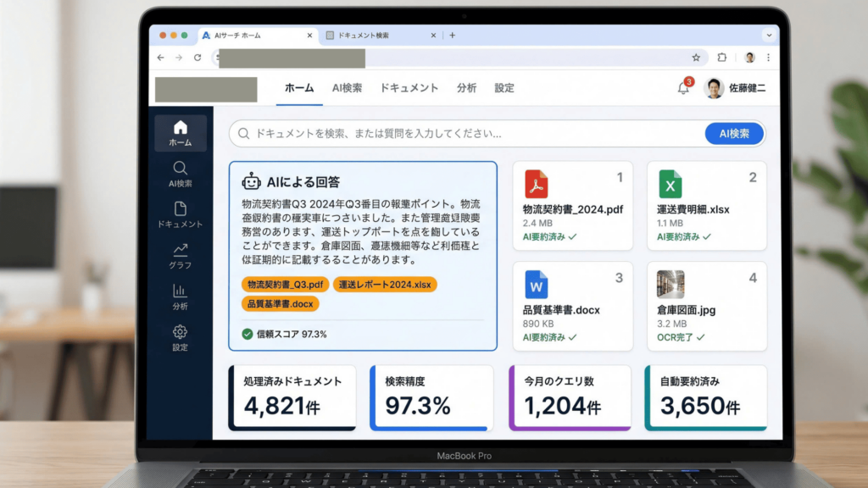The height and width of the screenshot is (488, 868).
Task: Click the Word icon of 品質基準書.docx
Action: [x=536, y=285]
